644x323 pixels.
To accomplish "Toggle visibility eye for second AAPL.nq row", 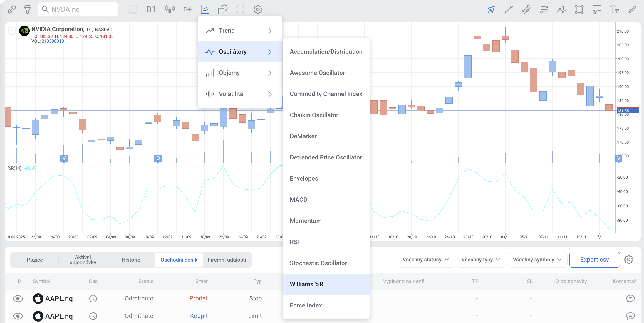I will click(x=18, y=316).
